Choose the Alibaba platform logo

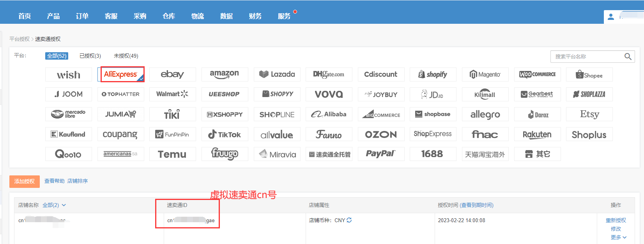[x=329, y=114]
